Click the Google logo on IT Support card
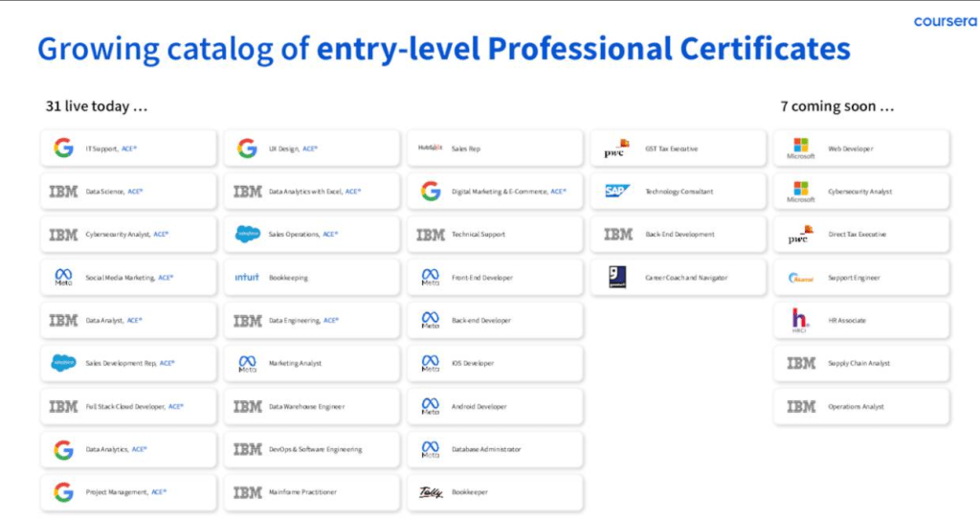This screenshot has height=521, width=980. click(x=63, y=148)
